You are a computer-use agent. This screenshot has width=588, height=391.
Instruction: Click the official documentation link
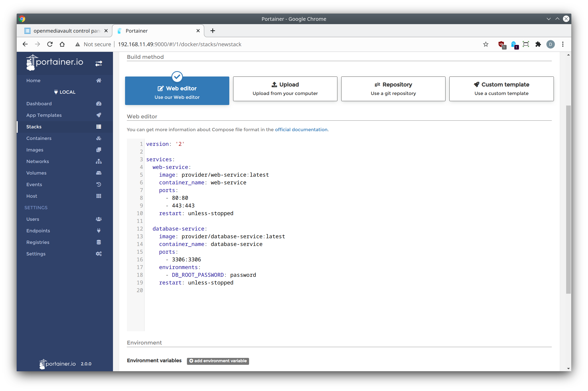click(x=301, y=130)
